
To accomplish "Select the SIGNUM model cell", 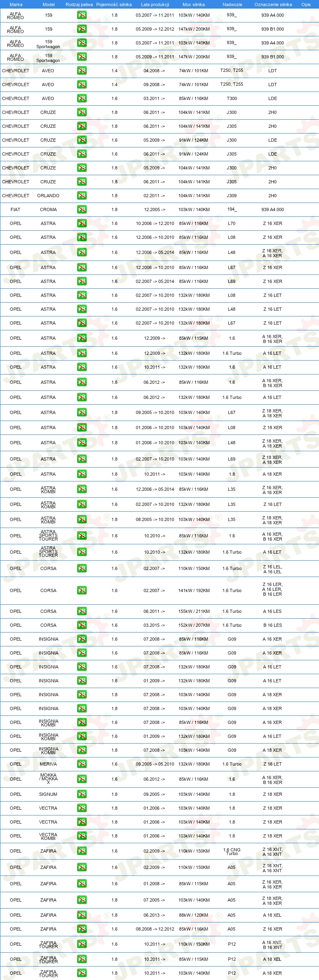I will point(48,794).
